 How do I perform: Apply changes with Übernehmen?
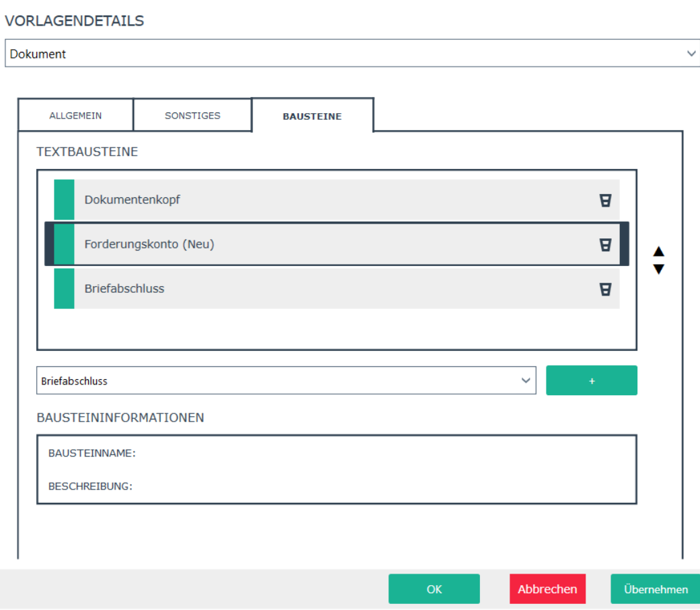(656, 589)
